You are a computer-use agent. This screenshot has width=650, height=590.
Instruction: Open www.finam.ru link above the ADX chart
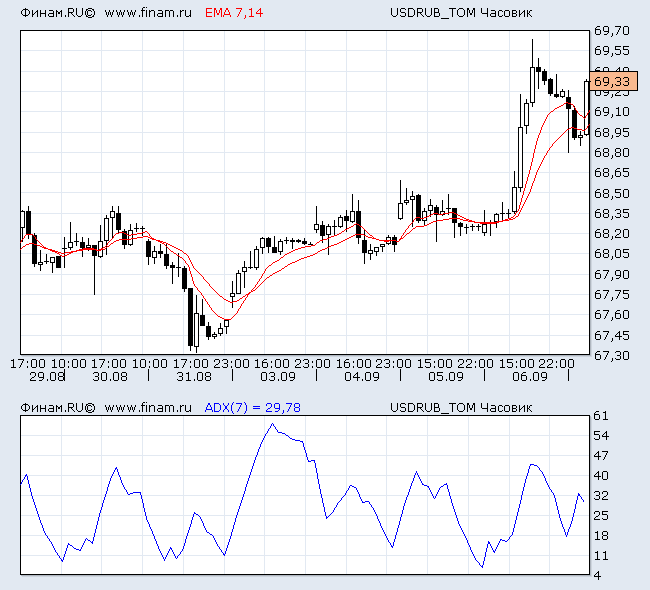147,407
